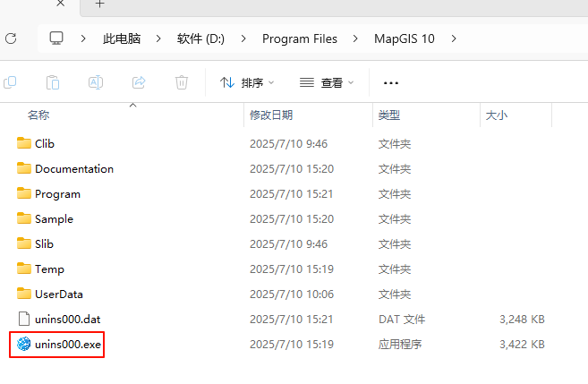This screenshot has width=588, height=384.
Task: Select the unins000.exe application icon
Action: pos(24,344)
